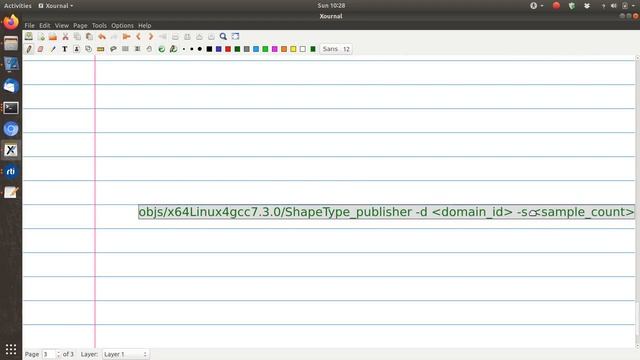Image resolution: width=640 pixels, height=360 pixels.
Task: Pick the black color swatch
Action: [x=209, y=49]
